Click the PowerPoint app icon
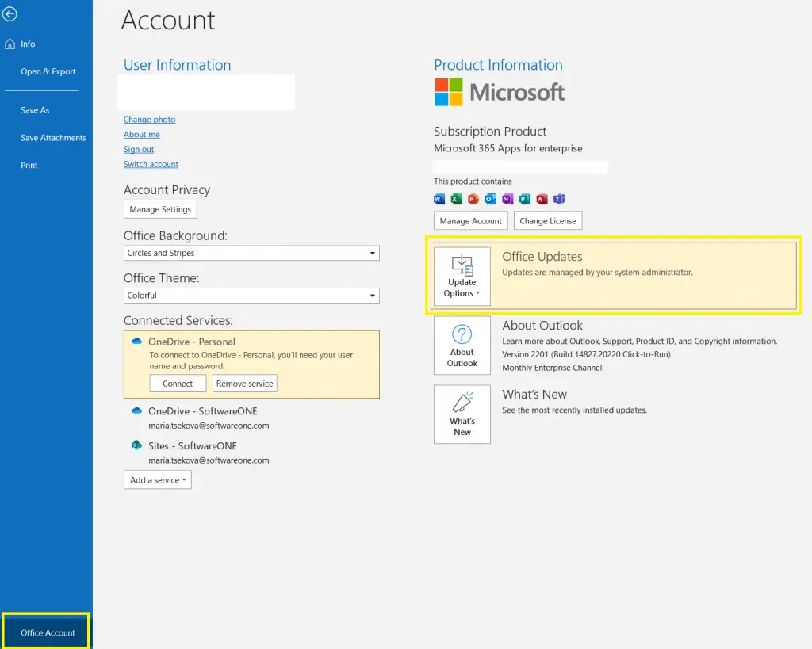Viewport: 812px width, 649px height. pyautogui.click(x=473, y=199)
